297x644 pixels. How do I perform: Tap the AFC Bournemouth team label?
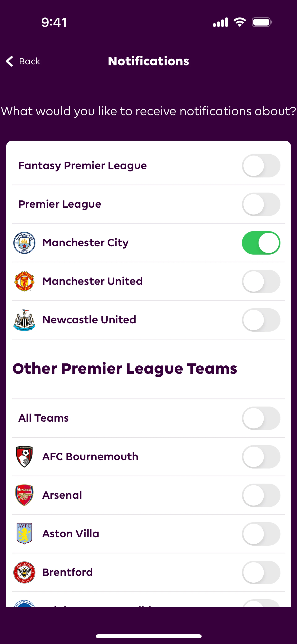click(90, 456)
